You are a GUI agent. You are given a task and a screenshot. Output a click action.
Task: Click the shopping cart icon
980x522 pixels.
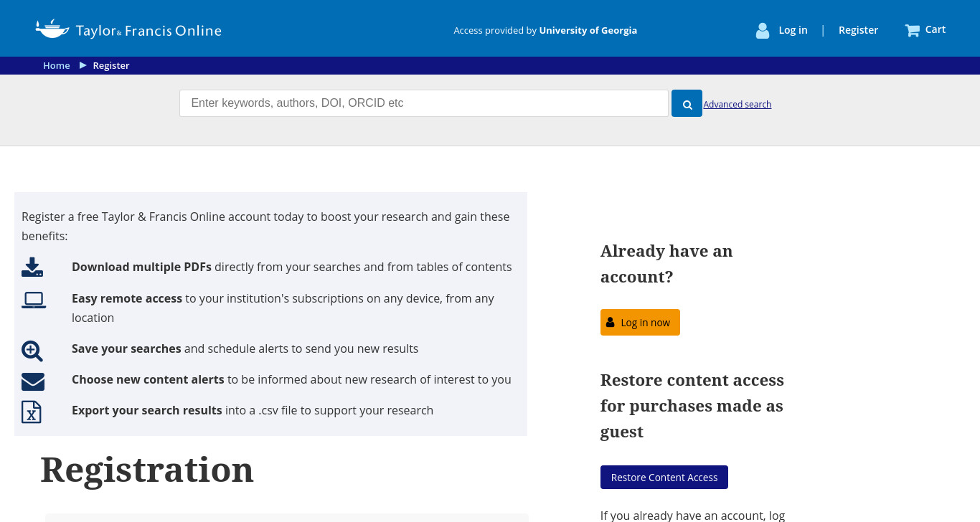click(x=912, y=30)
